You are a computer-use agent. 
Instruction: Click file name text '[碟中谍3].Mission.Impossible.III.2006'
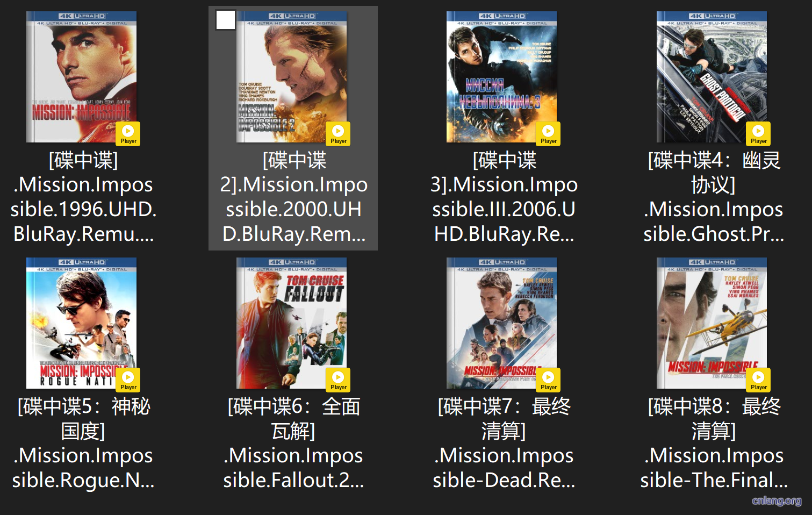coord(504,197)
